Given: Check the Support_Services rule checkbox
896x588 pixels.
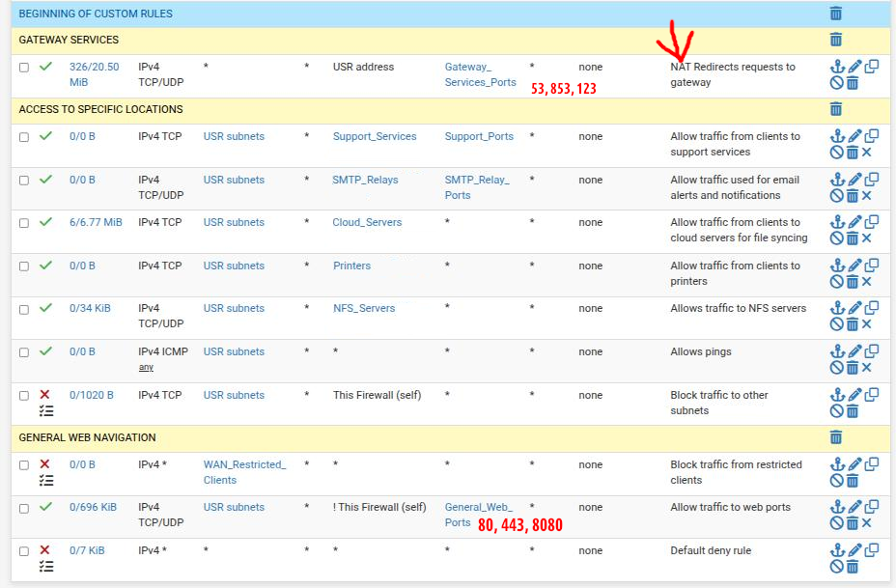Looking at the screenshot, I should 24,137.
